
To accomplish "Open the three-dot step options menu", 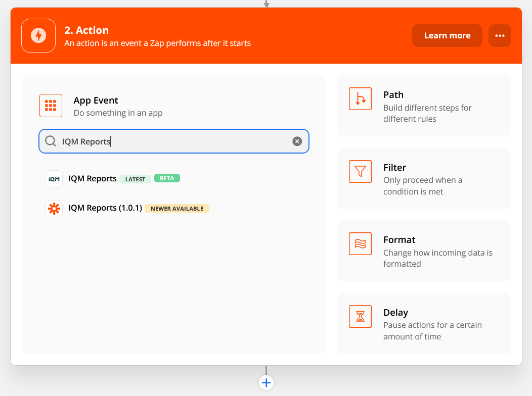I will tap(500, 35).
